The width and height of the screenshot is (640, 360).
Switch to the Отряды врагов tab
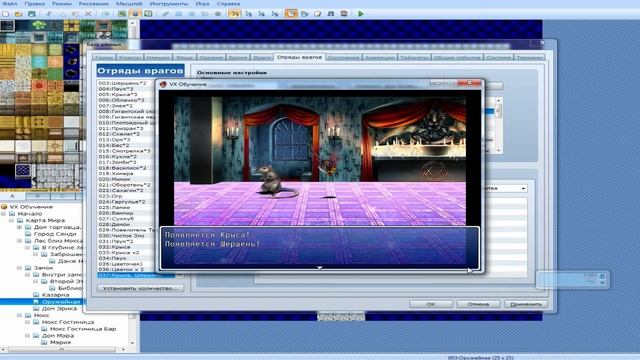(299, 57)
